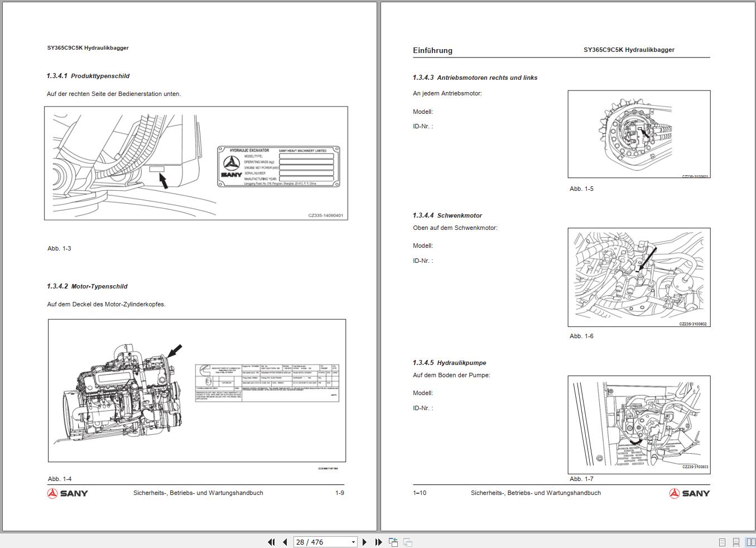This screenshot has width=756, height=548.
Task: Toggle two-page facing layout
Action: pos(750,542)
